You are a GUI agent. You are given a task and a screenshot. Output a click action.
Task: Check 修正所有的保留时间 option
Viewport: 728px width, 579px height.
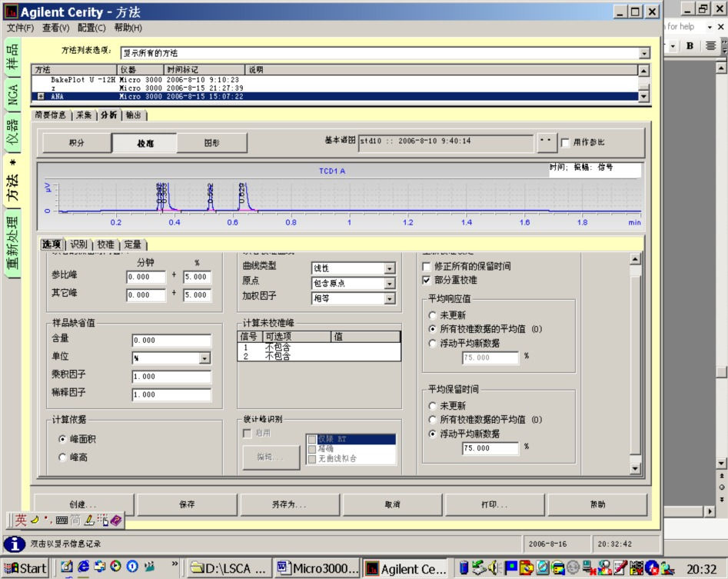(426, 267)
